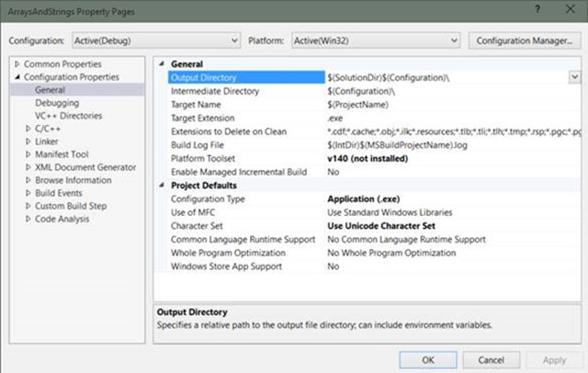
Task: Expand the Common Properties tree node
Action: pos(17,64)
